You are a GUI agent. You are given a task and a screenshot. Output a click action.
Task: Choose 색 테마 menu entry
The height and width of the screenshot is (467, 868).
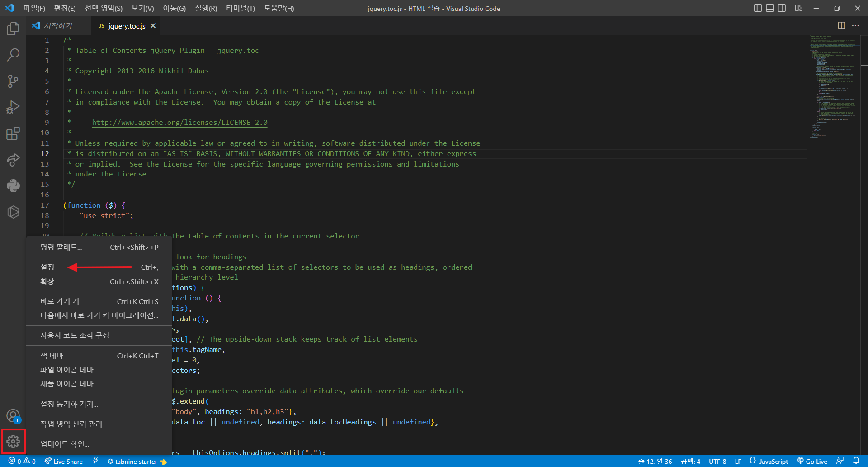point(99,356)
